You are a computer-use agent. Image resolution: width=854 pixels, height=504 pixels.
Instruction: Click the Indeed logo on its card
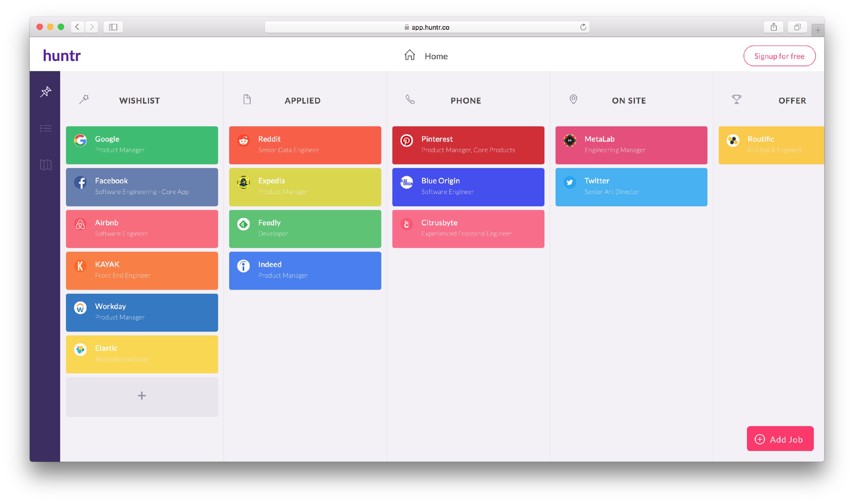point(243,266)
